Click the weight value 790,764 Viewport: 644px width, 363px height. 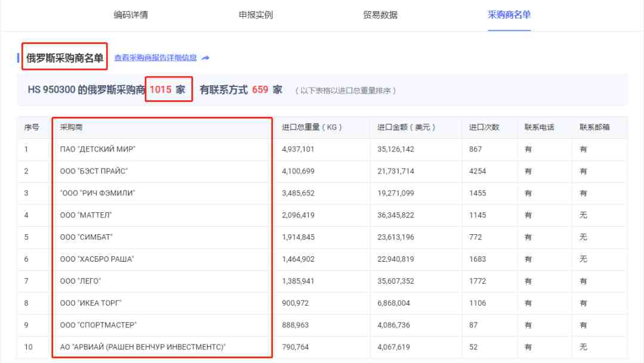click(x=295, y=347)
